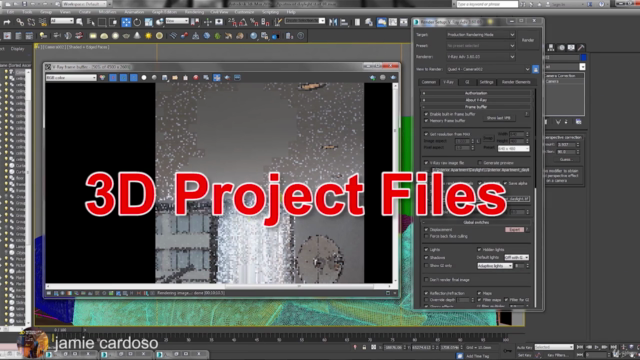Screen dimensions: 640x360
Task: Activate the Select and Rotate tool
Action: (137, 22)
